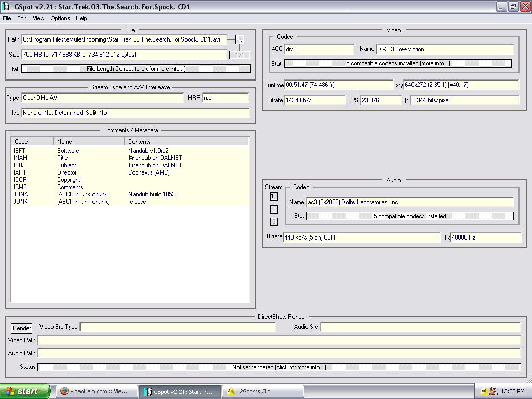Click the 1/1 file counter button
532x399 pixels.
pos(240,55)
